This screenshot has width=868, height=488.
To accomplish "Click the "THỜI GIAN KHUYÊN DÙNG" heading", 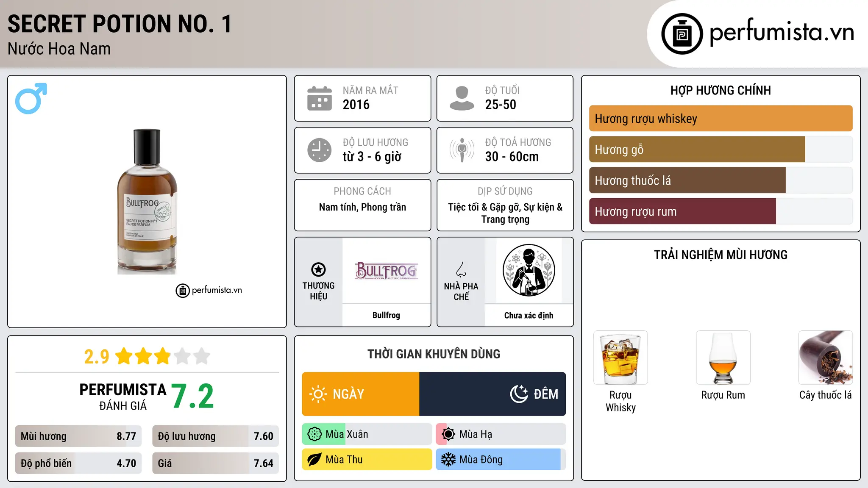I will pos(434,354).
